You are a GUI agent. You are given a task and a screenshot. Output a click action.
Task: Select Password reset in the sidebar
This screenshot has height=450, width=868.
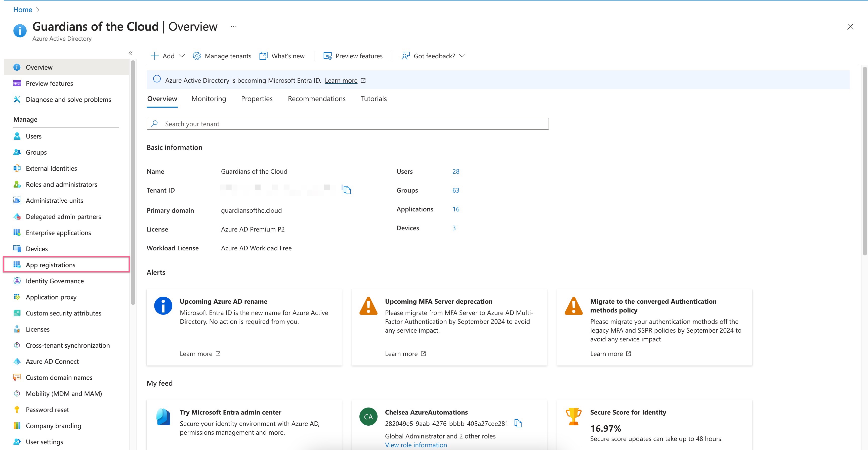tap(47, 409)
